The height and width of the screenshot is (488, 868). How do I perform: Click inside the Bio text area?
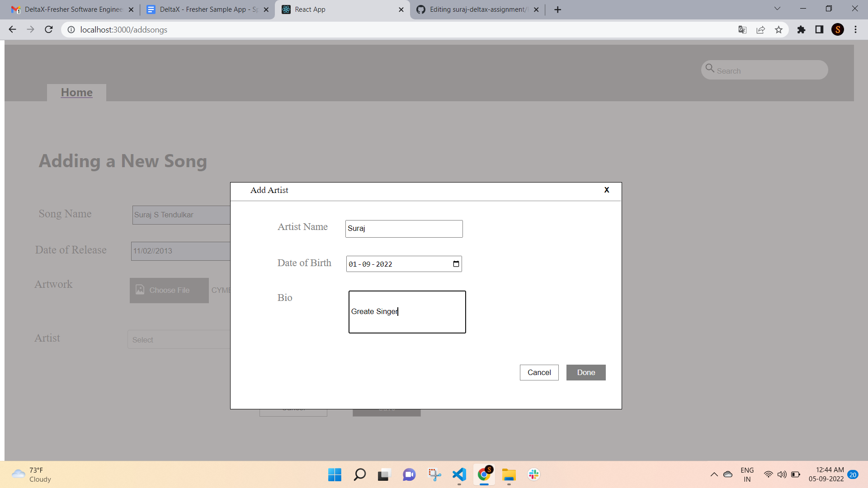(406, 312)
